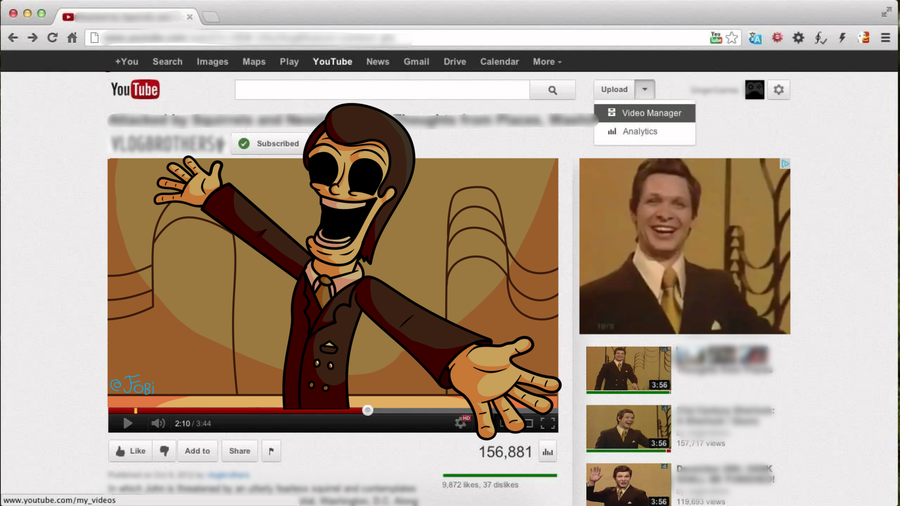Open the More dropdown in Google bar
Image resolution: width=900 pixels, height=506 pixels.
pos(547,61)
